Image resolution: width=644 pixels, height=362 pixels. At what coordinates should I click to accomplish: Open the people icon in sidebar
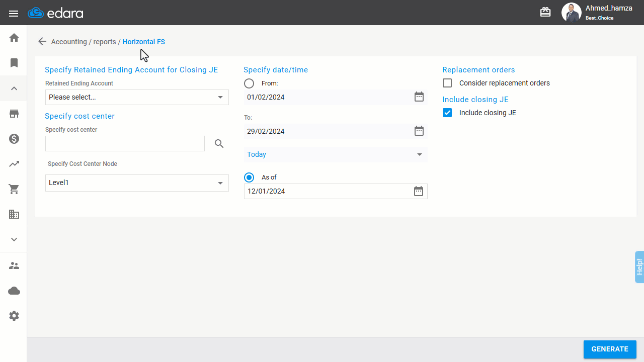click(14, 265)
